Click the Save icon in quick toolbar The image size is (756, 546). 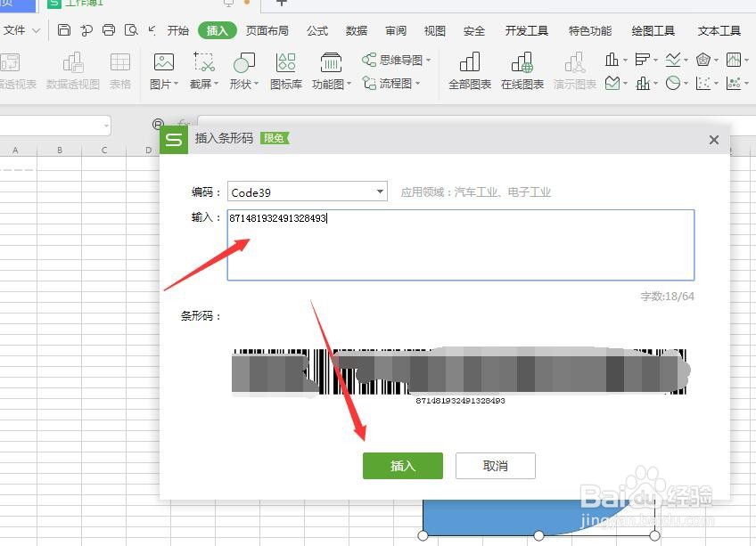coord(63,30)
